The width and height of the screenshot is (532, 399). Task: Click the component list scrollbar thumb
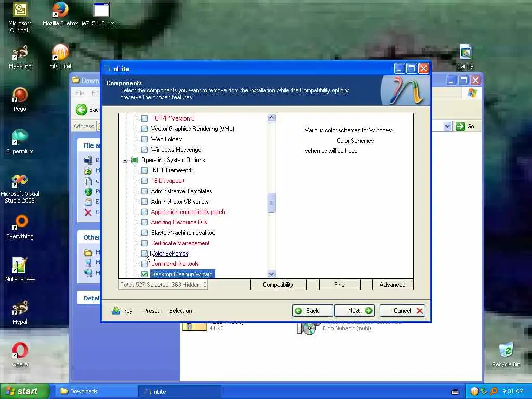tap(271, 203)
